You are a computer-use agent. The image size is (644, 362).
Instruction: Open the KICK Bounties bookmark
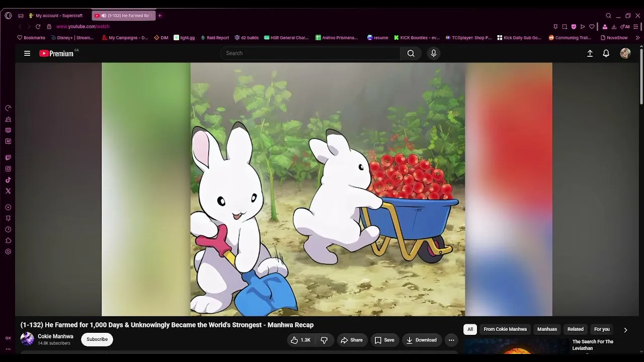point(417,38)
